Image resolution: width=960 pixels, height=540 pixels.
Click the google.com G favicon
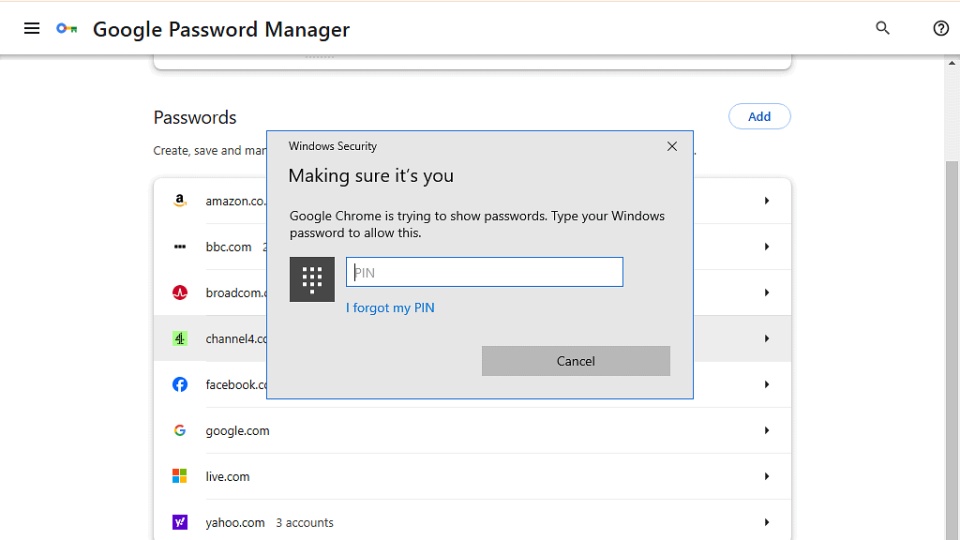pos(179,430)
